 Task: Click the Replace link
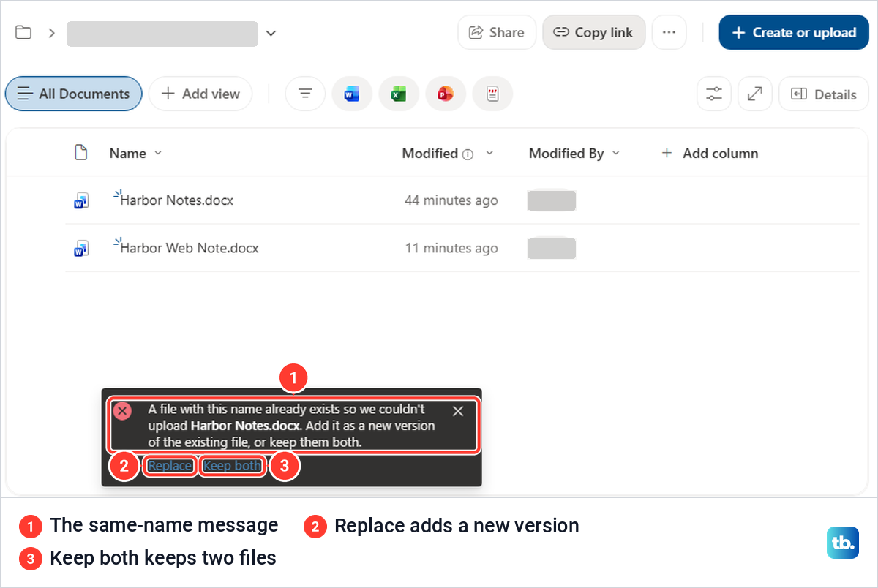tap(170, 466)
